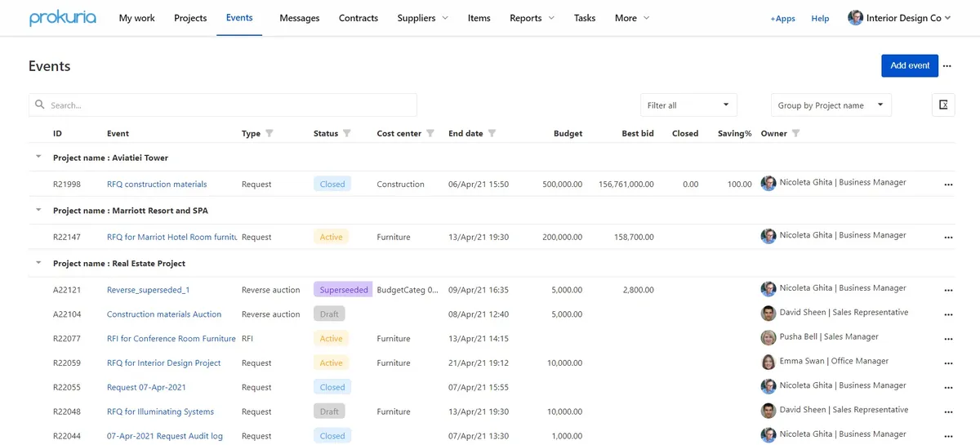Open the Filter all dropdown
The height and width of the screenshot is (445, 980).
click(x=688, y=105)
